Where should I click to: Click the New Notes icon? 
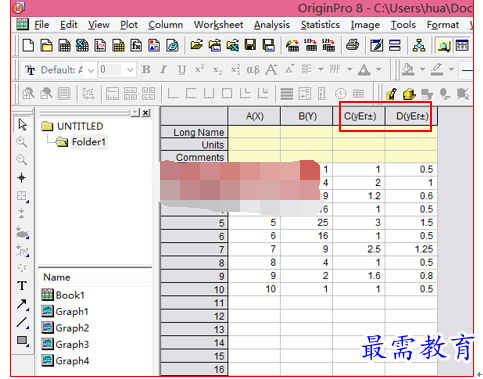pyautogui.click(x=172, y=45)
